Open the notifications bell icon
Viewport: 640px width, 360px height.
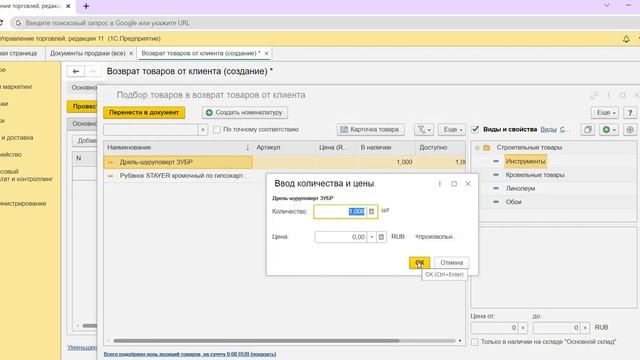tap(626, 39)
